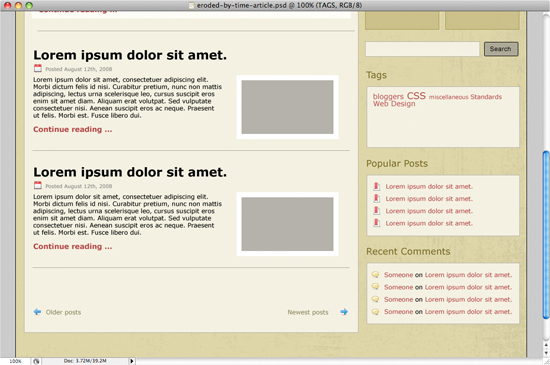The image size is (550, 365).
Task: Click the calendar icon in the lower post
Action: 38,185
